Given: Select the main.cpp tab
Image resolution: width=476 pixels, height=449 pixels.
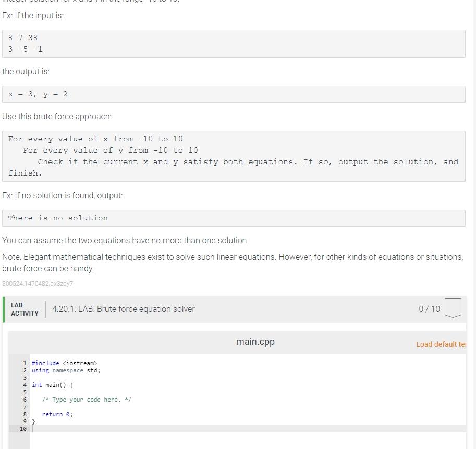Looking at the screenshot, I should click(x=255, y=342).
